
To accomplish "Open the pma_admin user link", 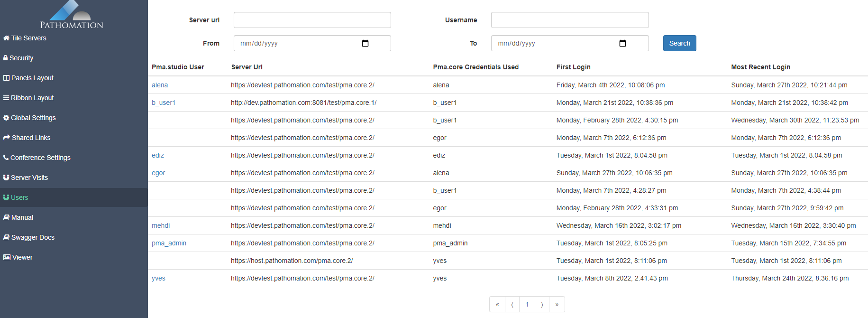I will pyautogui.click(x=169, y=243).
